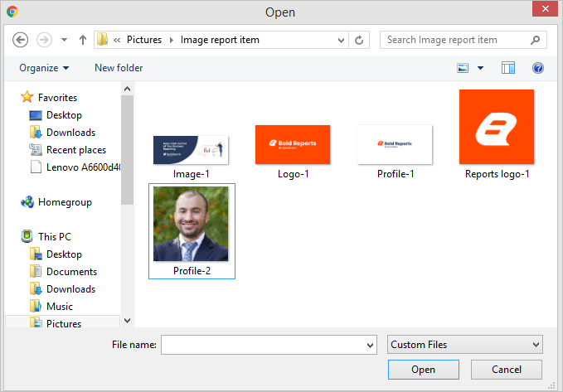Click the Recent places icon

tap(36, 149)
